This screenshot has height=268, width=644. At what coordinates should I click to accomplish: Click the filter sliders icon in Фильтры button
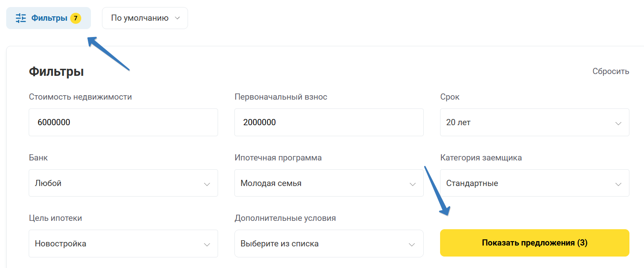[x=21, y=18]
